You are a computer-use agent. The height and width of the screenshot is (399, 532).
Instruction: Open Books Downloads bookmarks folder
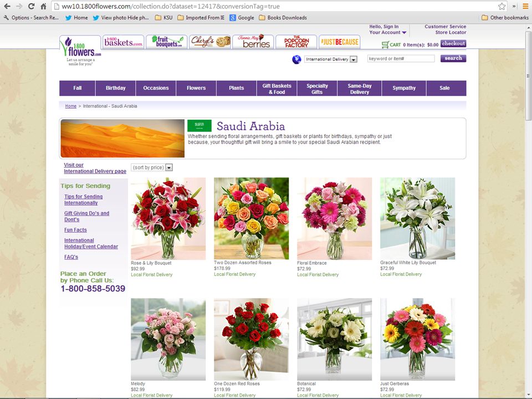click(x=283, y=18)
